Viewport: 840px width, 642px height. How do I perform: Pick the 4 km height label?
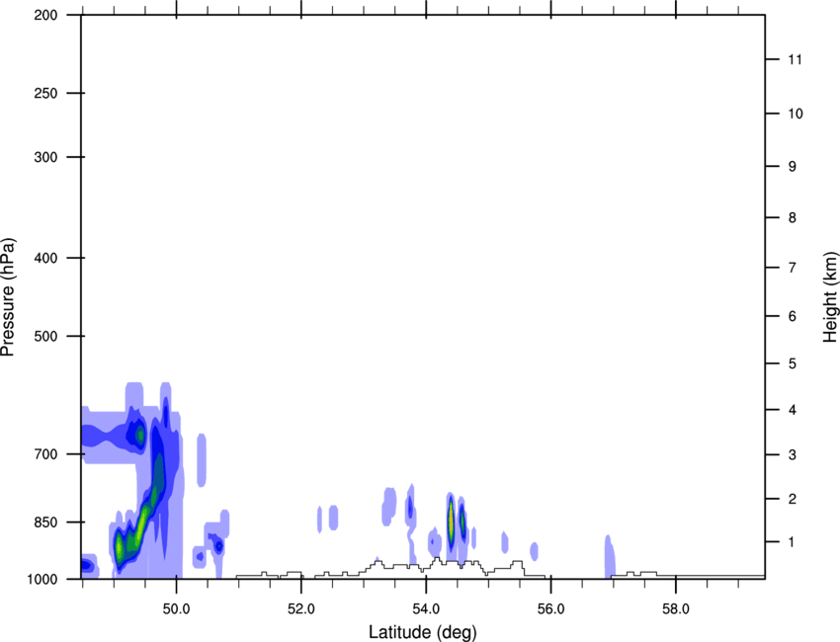pyautogui.click(x=793, y=410)
